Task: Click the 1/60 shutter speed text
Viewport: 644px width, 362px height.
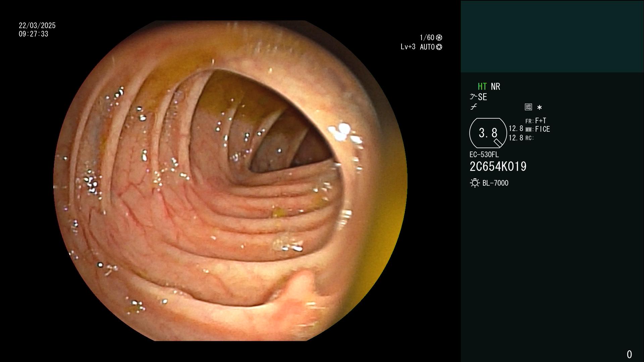Action: tap(427, 38)
